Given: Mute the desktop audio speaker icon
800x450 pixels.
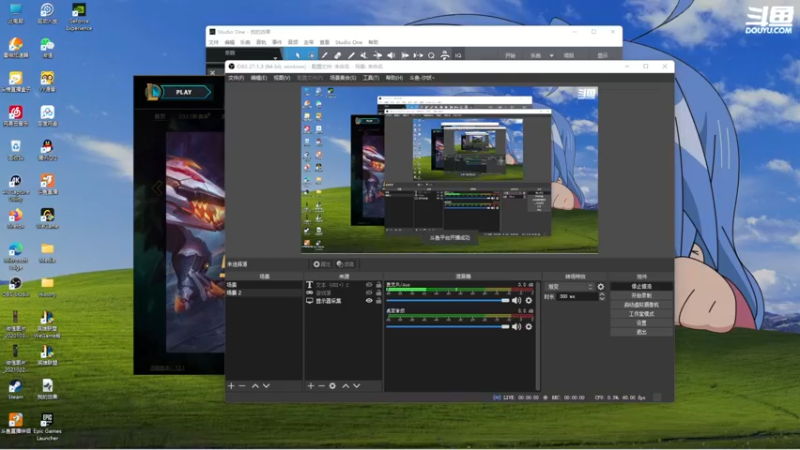Looking at the screenshot, I should [516, 327].
